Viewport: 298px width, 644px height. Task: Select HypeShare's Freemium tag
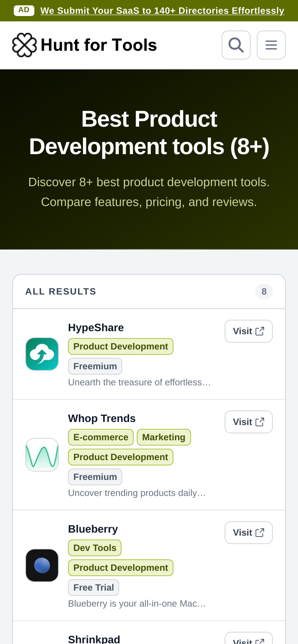[x=95, y=366]
